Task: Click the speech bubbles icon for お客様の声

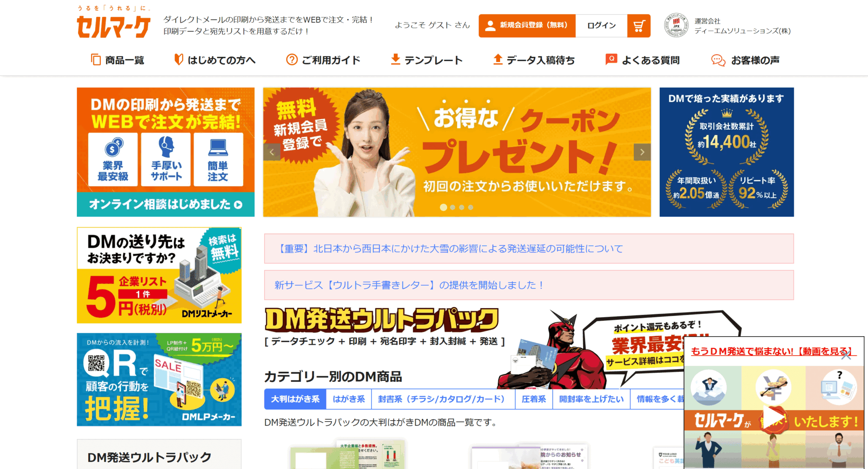Action: (718, 60)
